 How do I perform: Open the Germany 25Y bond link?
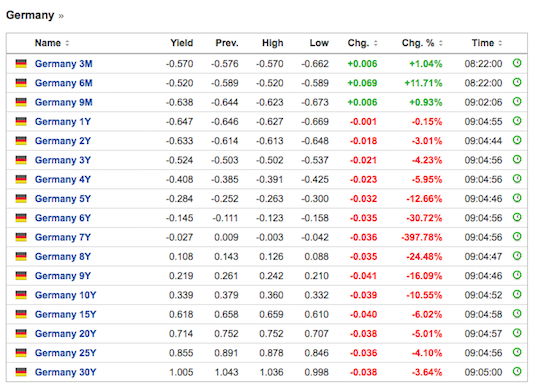[x=65, y=353]
